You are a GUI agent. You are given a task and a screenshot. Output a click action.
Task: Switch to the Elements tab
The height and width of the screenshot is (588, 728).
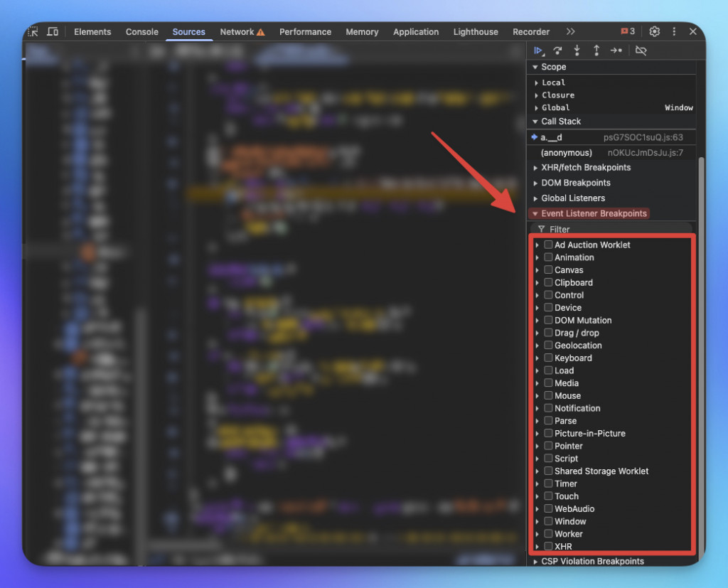92,31
